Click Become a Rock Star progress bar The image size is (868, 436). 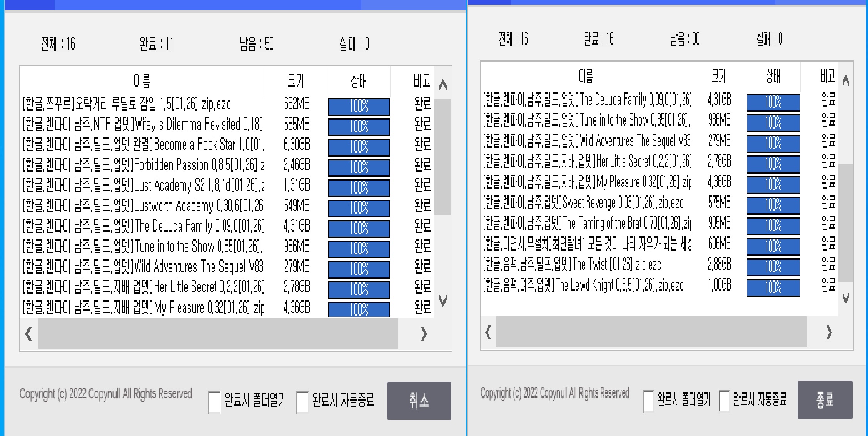point(359,147)
